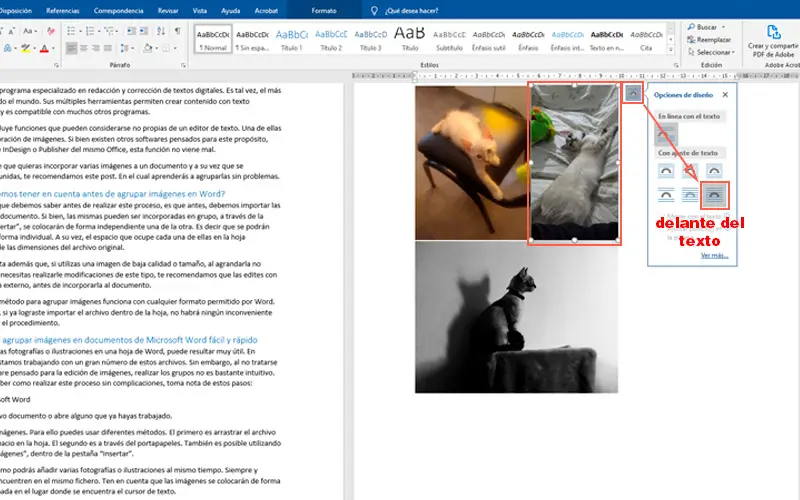800x500 pixels.
Task: Click the 'Ver más...' link
Action: pos(713,255)
